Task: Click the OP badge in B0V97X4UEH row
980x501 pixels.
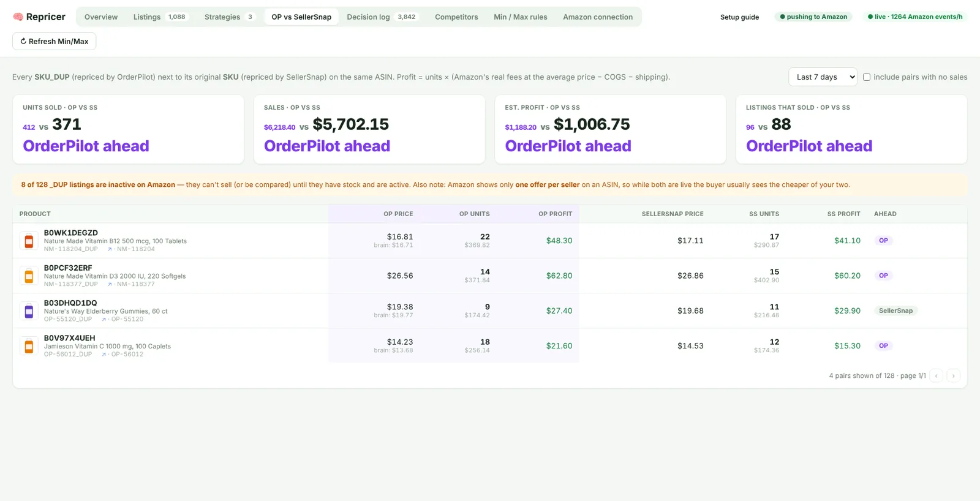Action: pos(883,345)
